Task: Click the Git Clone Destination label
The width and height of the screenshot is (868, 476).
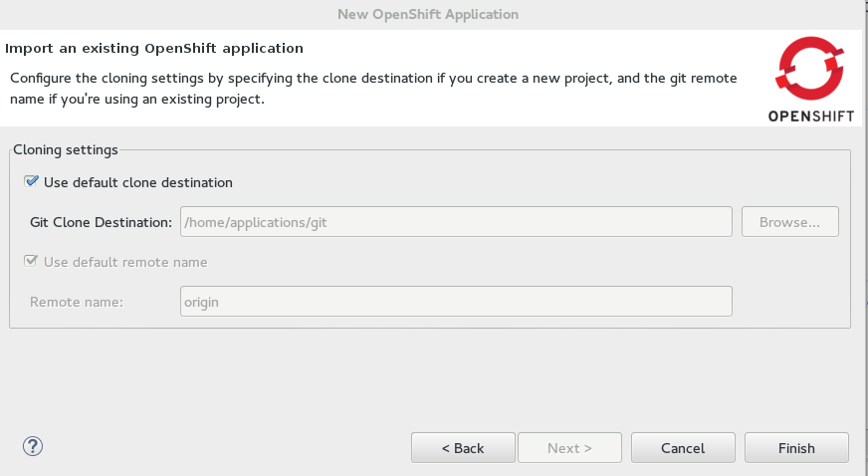Action: (x=101, y=222)
